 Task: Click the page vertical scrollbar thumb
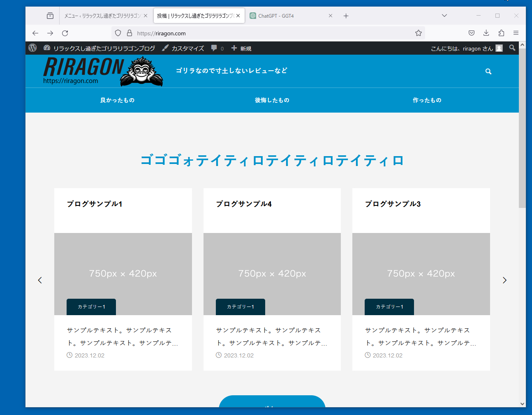[x=522, y=127]
